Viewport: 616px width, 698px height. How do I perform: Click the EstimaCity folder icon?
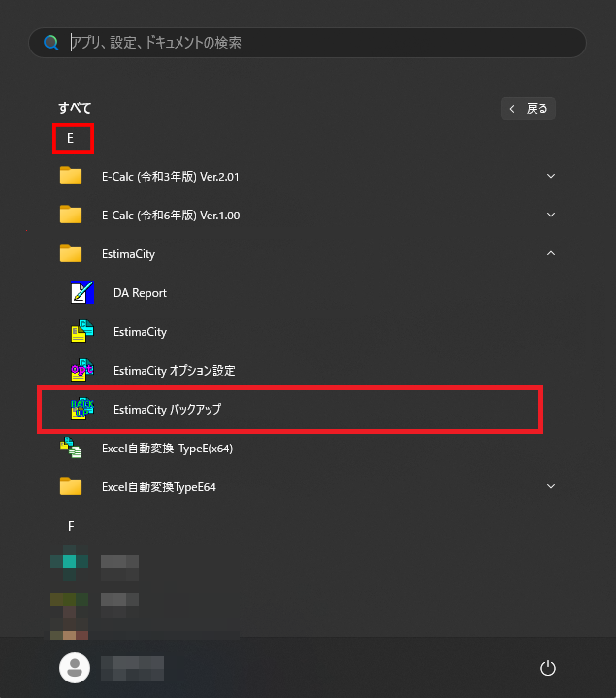[x=71, y=253]
